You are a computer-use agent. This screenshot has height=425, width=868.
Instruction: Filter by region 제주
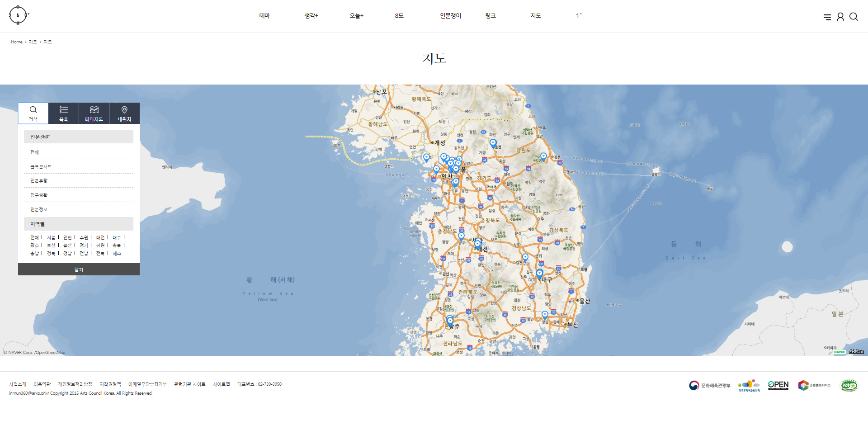click(x=117, y=253)
